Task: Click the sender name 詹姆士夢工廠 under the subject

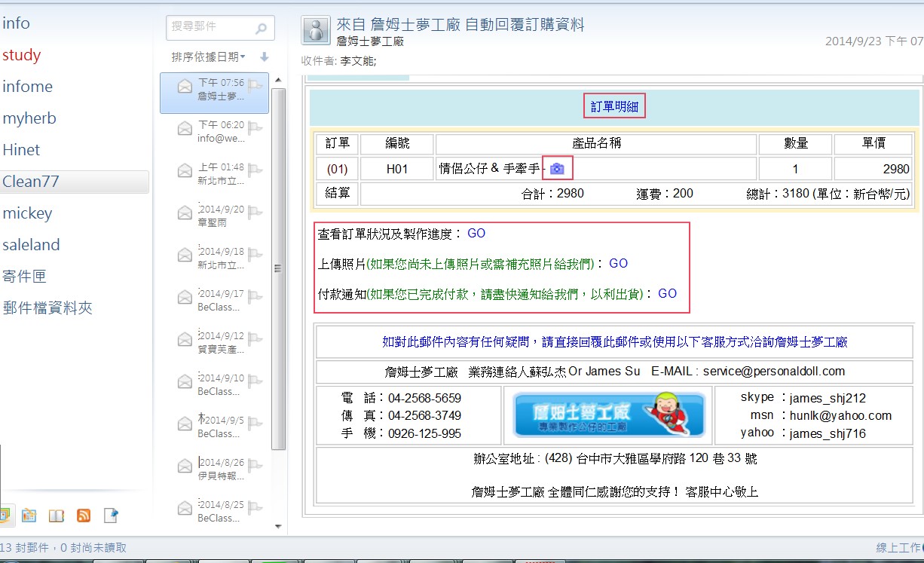Action: point(370,41)
